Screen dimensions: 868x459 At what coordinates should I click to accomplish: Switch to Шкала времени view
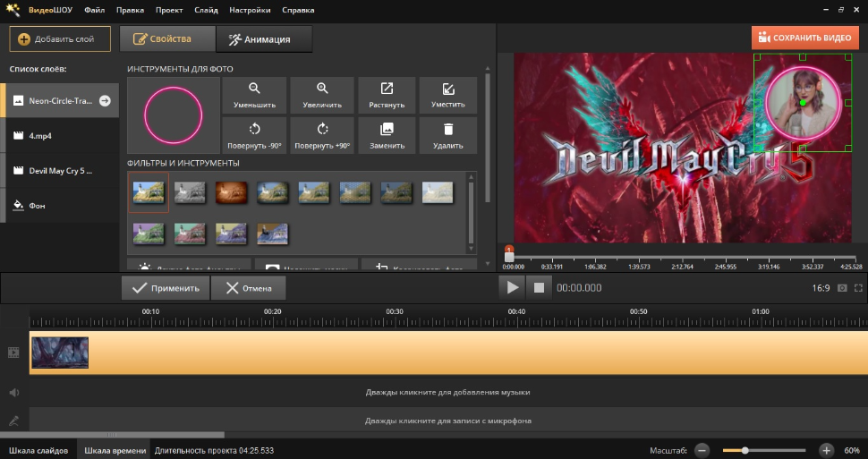coord(115,450)
